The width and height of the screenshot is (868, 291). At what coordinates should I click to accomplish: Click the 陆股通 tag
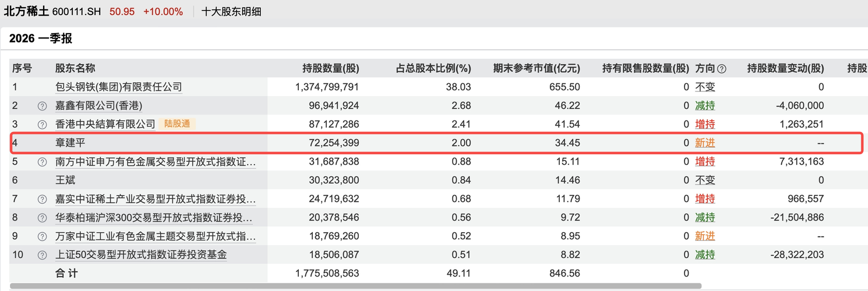[177, 124]
